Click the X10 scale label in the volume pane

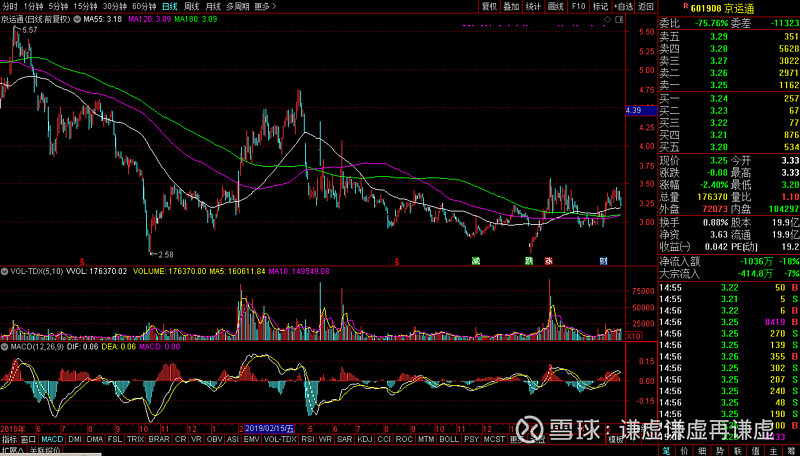(x=634, y=336)
